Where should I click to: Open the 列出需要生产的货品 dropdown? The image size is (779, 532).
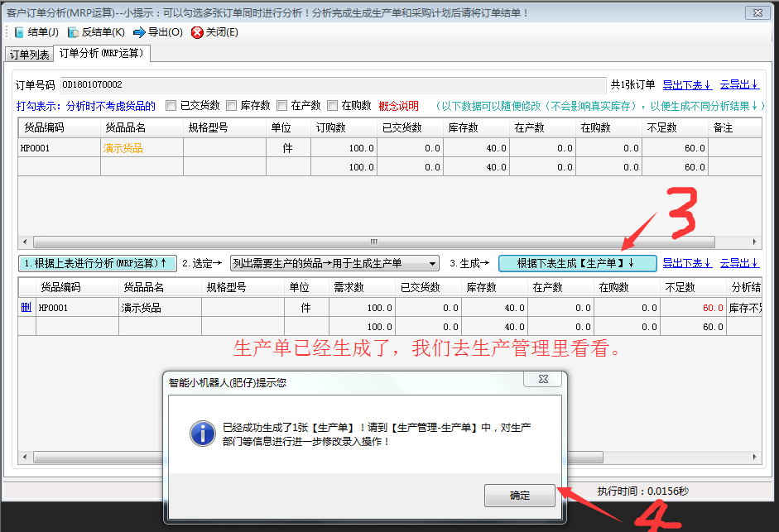334,263
